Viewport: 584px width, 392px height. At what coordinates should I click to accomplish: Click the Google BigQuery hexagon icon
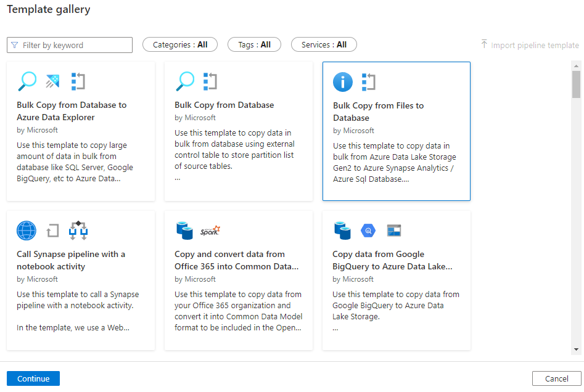click(x=369, y=231)
